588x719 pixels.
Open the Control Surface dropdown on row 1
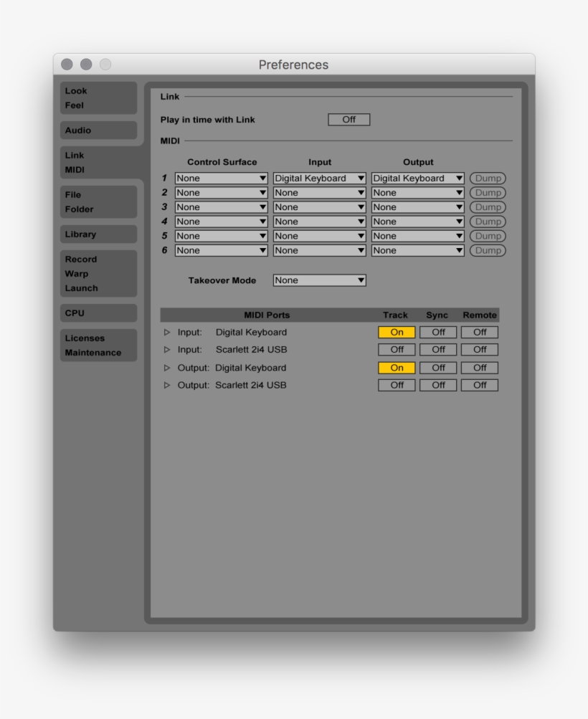pyautogui.click(x=221, y=178)
